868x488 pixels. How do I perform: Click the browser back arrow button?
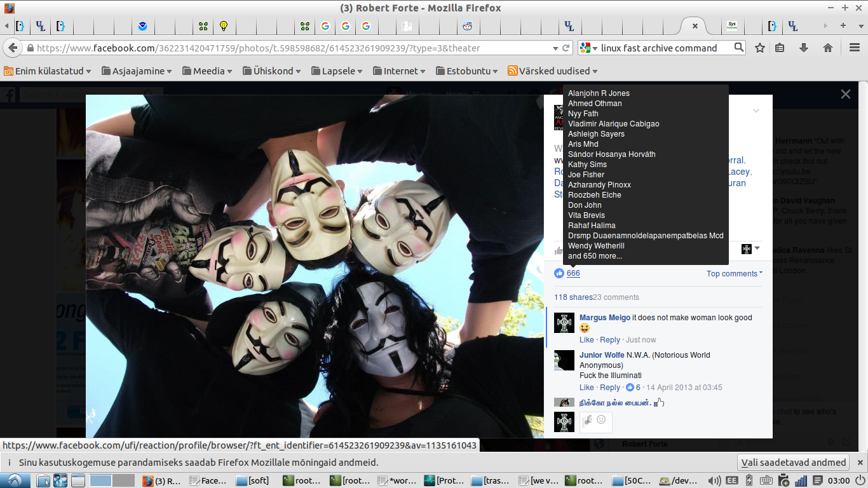point(13,48)
